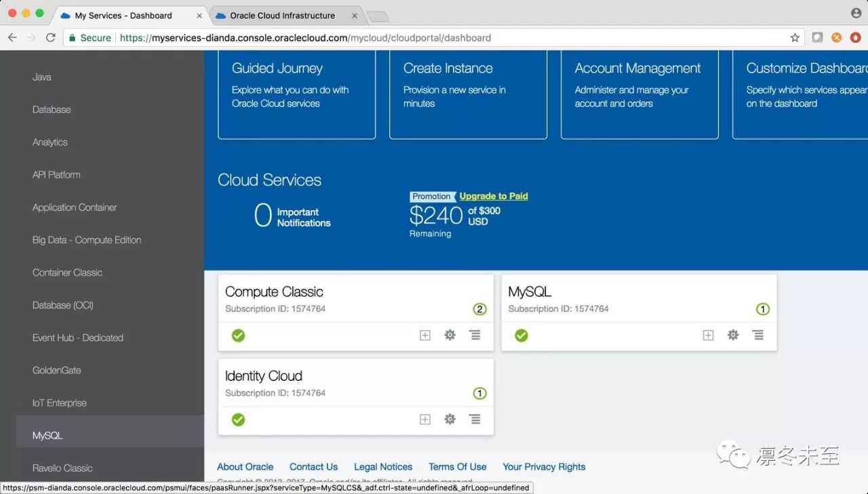Click the Compute Classic green status checkmark
The height and width of the screenshot is (494, 868).
(238, 335)
